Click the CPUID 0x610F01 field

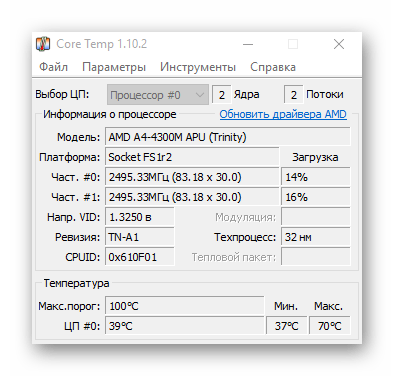coord(140,257)
